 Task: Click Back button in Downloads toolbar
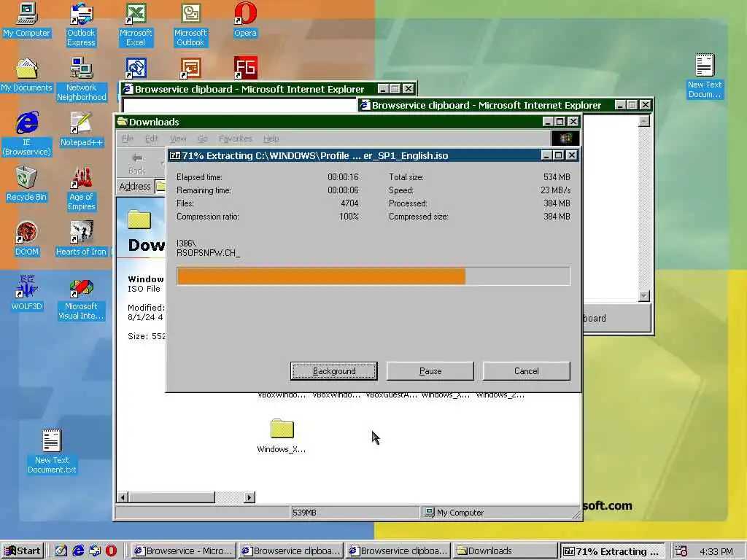(137, 163)
